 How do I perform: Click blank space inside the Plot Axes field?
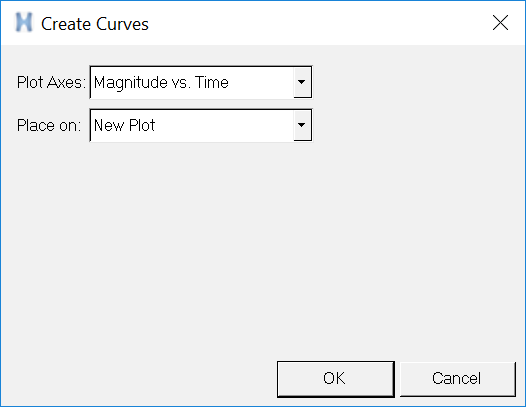click(x=262, y=82)
